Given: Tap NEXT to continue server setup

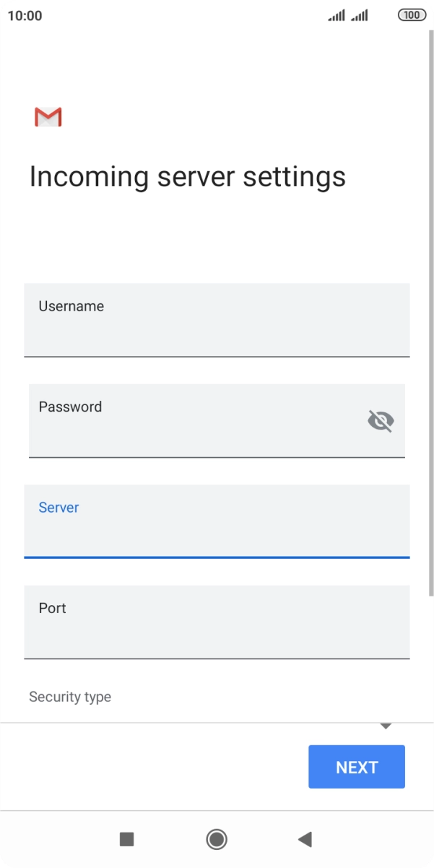Looking at the screenshot, I should [356, 766].
